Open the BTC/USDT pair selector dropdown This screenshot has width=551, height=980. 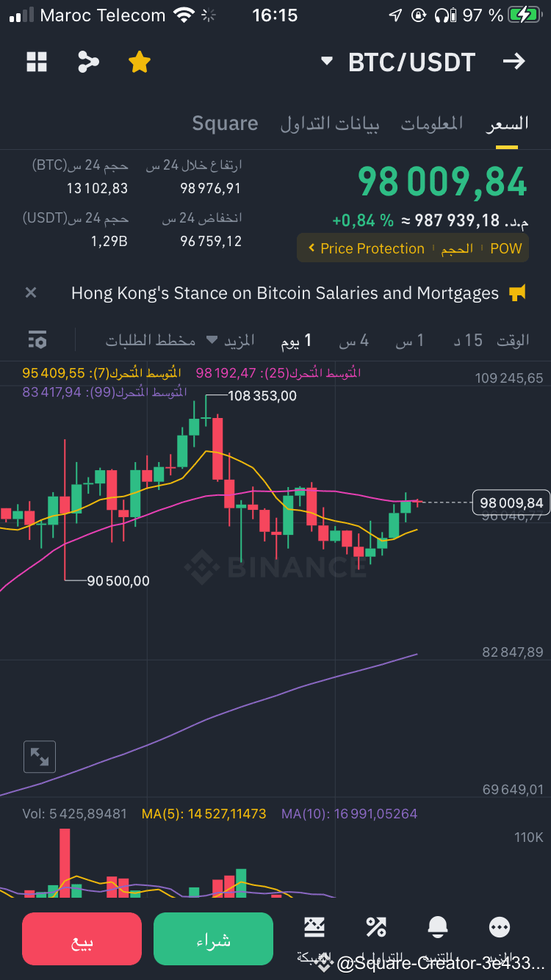(x=399, y=62)
